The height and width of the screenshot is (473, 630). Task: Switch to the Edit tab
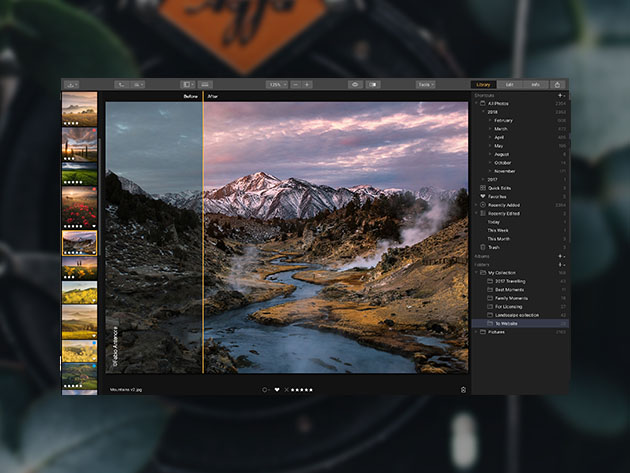click(x=510, y=85)
